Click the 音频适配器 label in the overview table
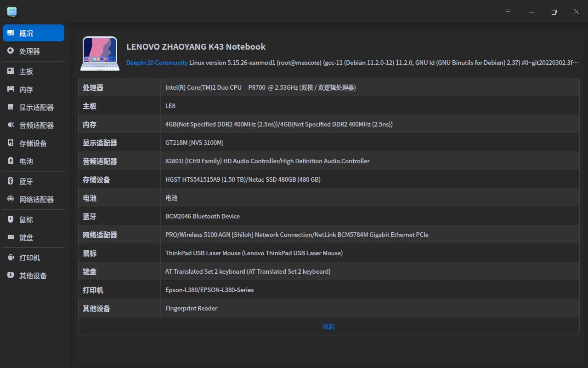The height and width of the screenshot is (368, 588). click(100, 161)
